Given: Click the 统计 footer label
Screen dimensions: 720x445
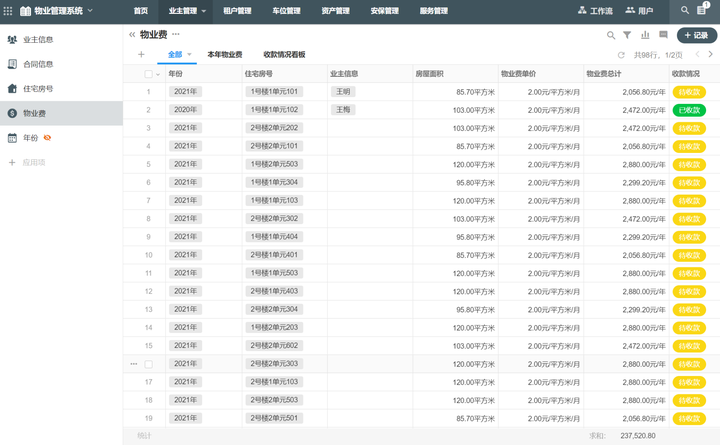Looking at the screenshot, I should tap(144, 435).
